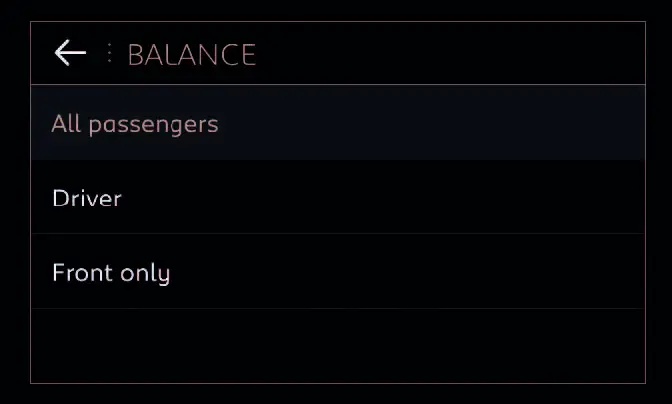The image size is (672, 404).
Task: Set audio balance to Front only
Action: [x=111, y=272]
